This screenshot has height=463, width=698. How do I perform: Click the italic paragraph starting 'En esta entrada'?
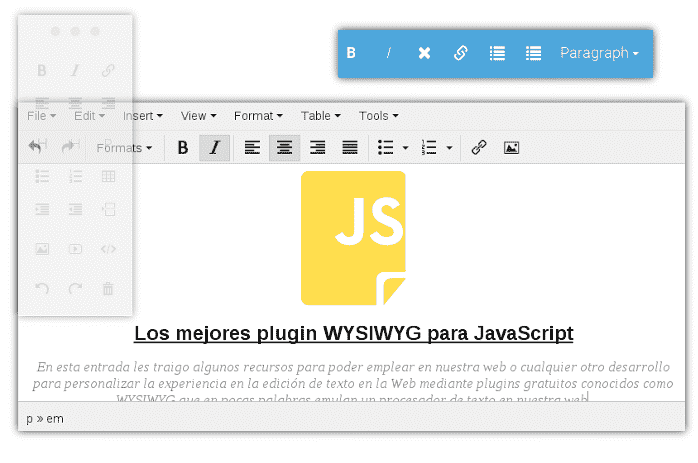coord(353,381)
